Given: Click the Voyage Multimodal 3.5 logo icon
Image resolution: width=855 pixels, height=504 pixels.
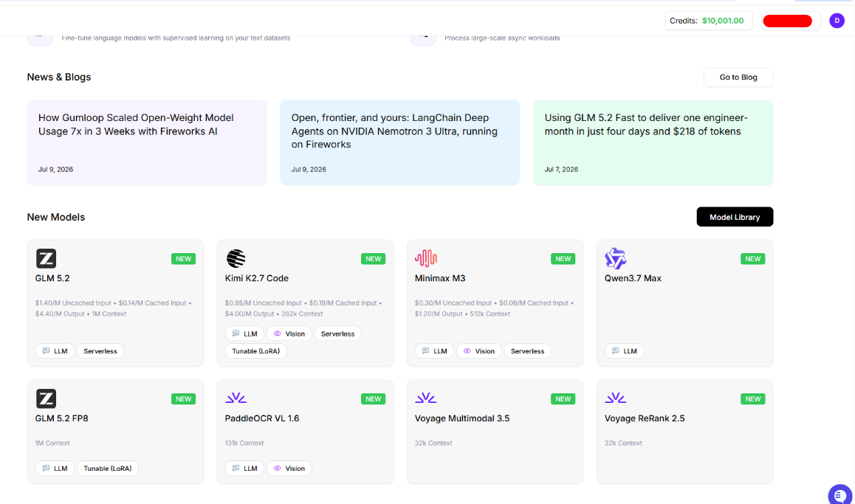Looking at the screenshot, I should [425, 398].
